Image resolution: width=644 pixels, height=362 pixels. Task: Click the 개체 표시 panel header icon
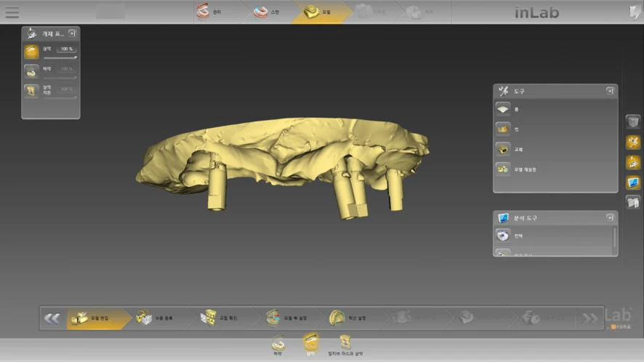pos(32,33)
